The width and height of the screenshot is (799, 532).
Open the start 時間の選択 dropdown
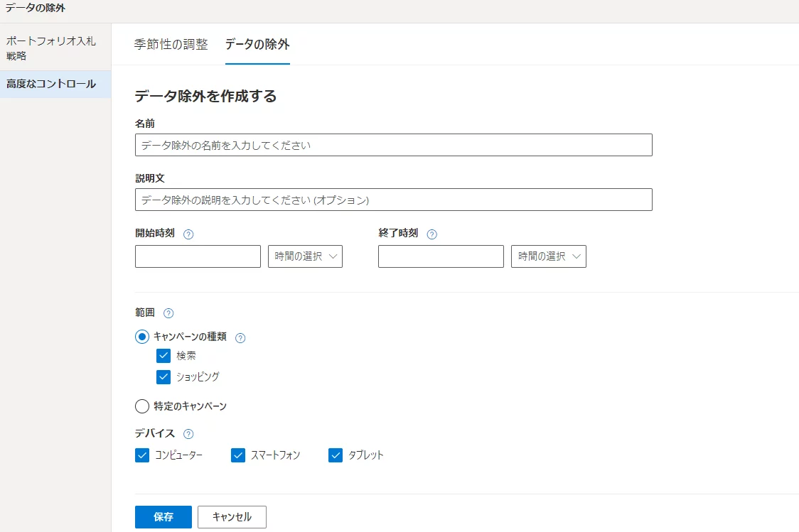point(305,256)
